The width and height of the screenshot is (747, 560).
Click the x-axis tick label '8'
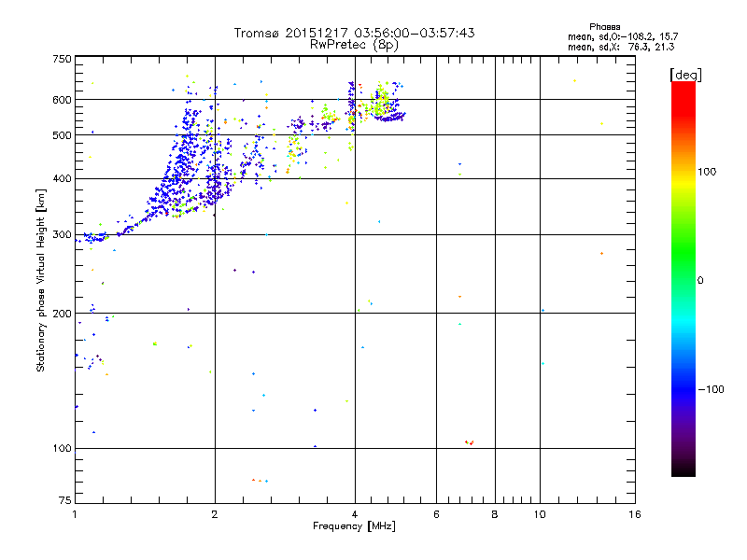coord(495,514)
